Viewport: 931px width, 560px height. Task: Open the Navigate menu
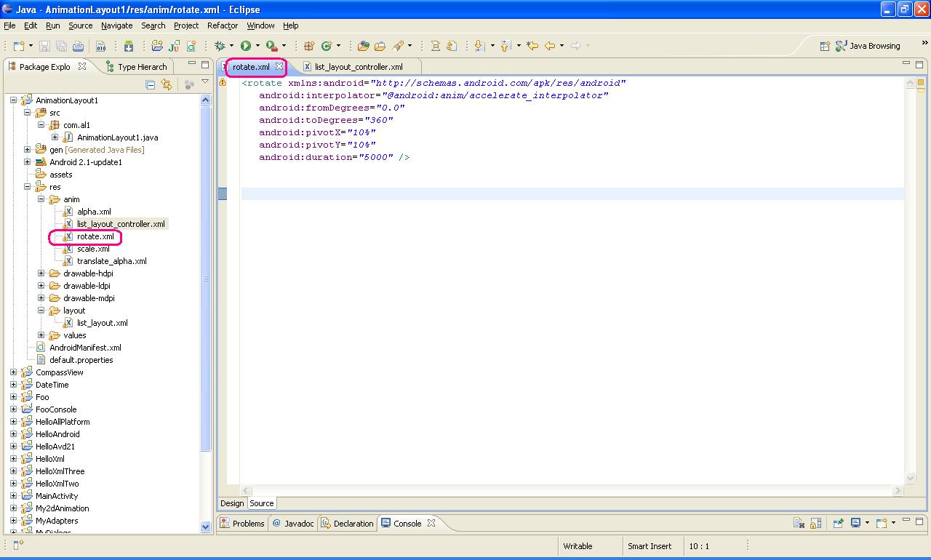(x=116, y=25)
